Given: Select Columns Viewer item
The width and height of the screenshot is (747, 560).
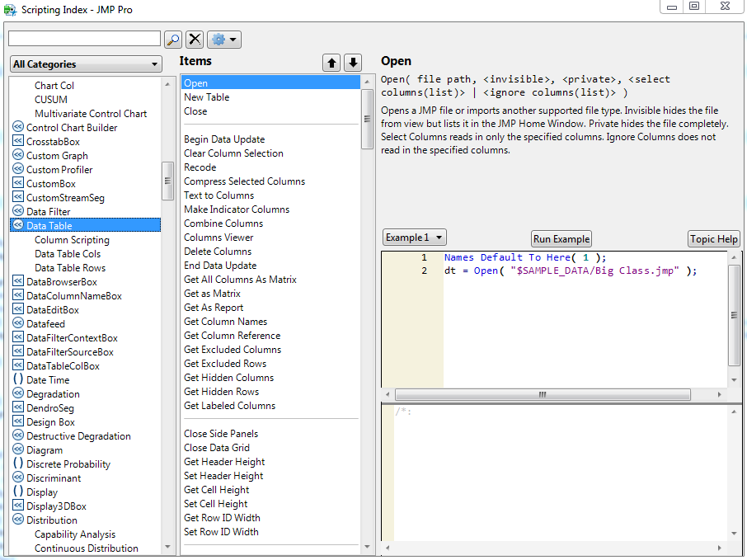Looking at the screenshot, I should click(x=218, y=238).
